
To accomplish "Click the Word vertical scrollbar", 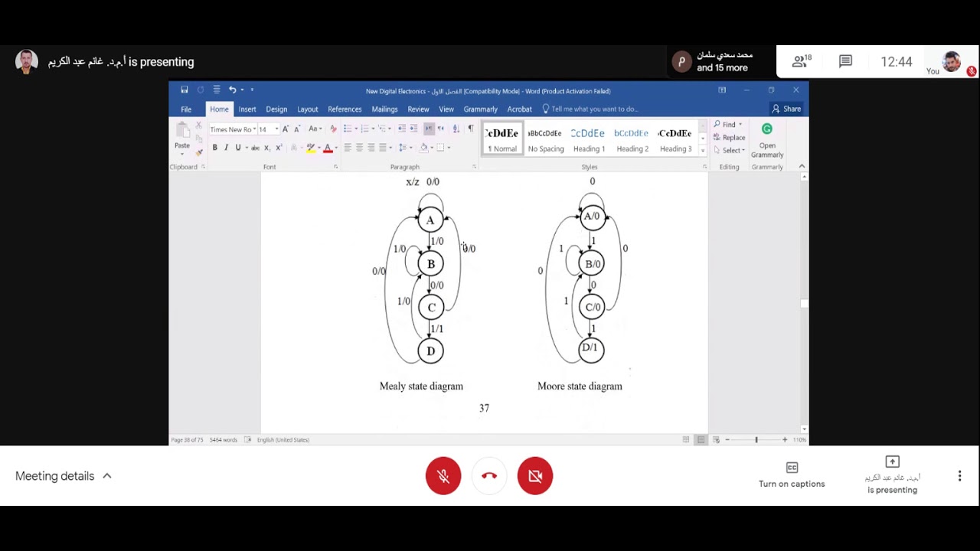I will (804, 303).
